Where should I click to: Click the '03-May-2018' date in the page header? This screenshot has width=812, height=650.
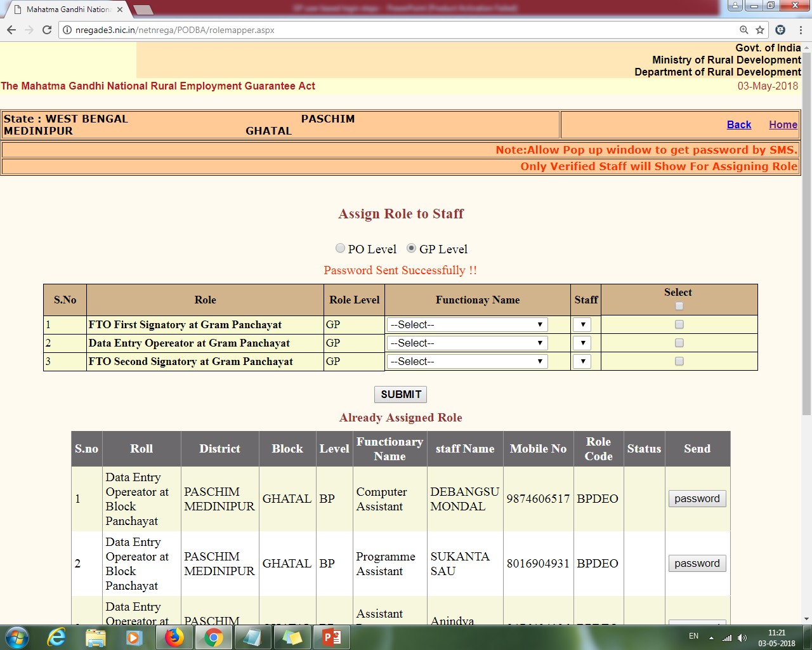768,86
